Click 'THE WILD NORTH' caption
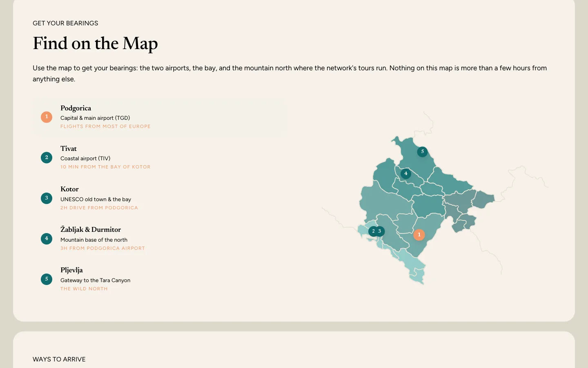This screenshot has height=368, width=588. click(x=84, y=289)
